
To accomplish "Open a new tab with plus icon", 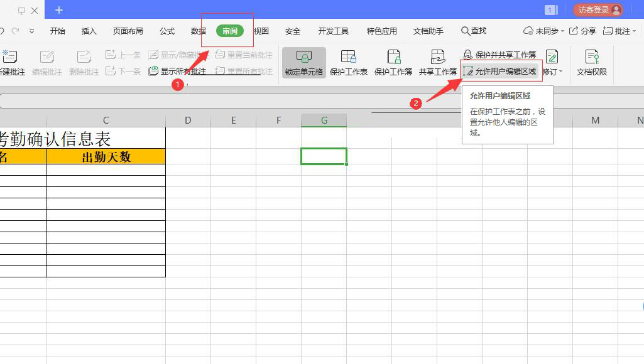I will (x=59, y=10).
